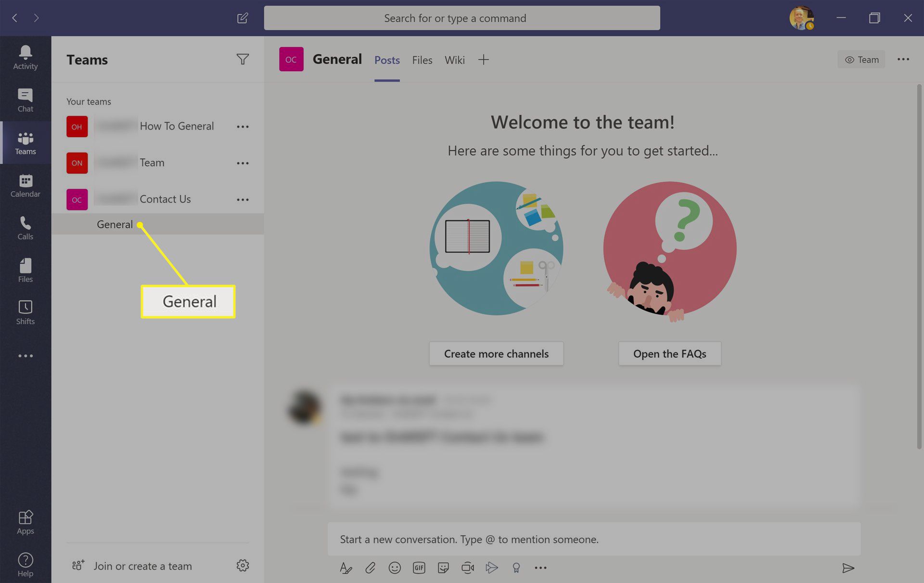Expand Contact Us team options

[x=244, y=199]
